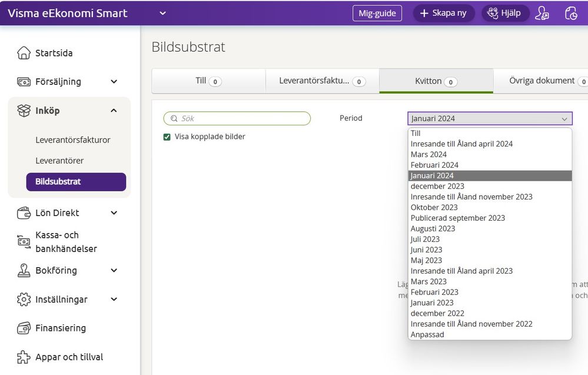
Task: Open the clock document icon in header
Action: [x=571, y=13]
